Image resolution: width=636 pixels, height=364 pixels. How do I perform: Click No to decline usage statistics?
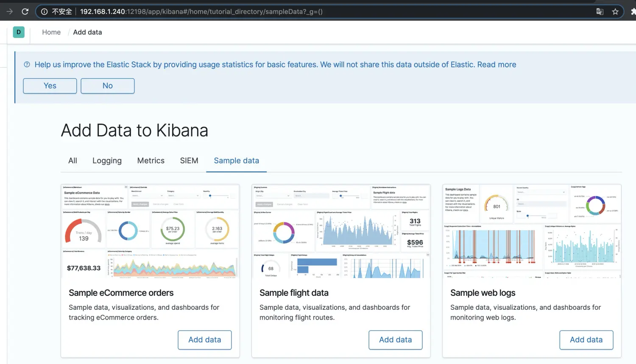click(x=108, y=86)
